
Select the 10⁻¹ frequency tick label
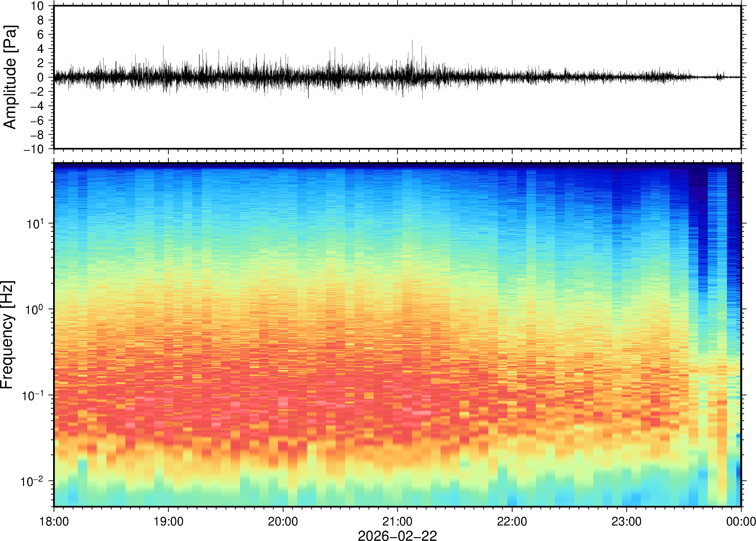coord(33,395)
